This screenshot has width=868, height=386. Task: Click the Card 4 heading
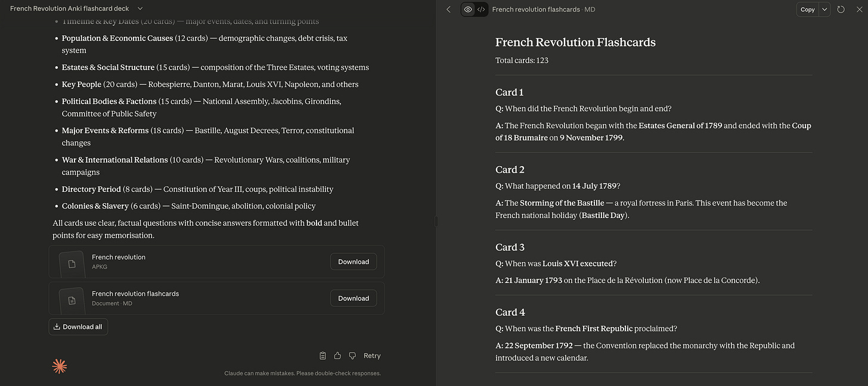[x=510, y=312]
